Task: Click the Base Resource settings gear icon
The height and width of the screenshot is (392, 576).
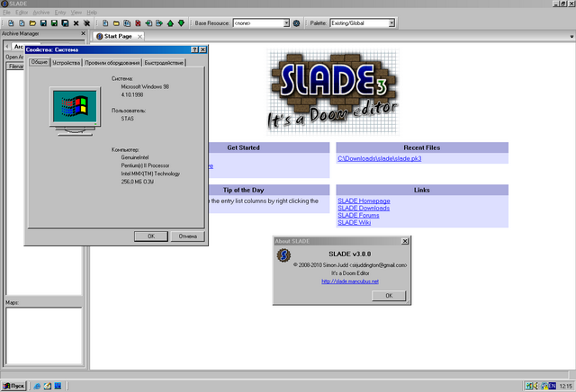Action: (x=297, y=22)
